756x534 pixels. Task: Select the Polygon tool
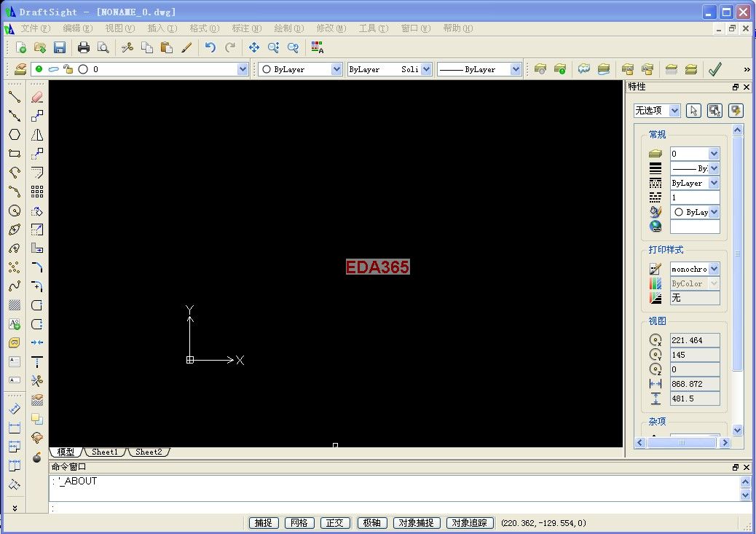coord(15,135)
